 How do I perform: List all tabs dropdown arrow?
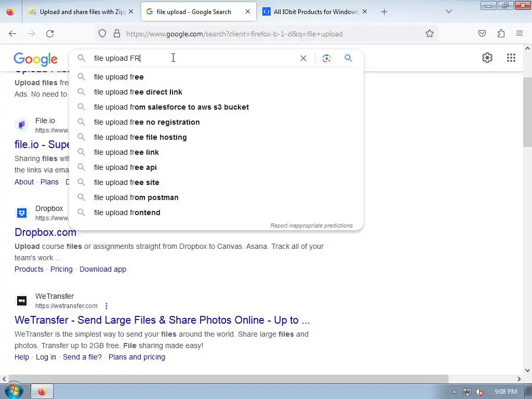tap(448, 11)
